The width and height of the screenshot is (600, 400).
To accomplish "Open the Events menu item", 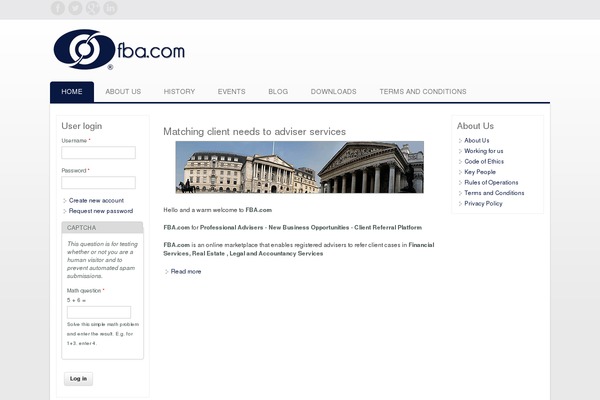I will tap(232, 92).
